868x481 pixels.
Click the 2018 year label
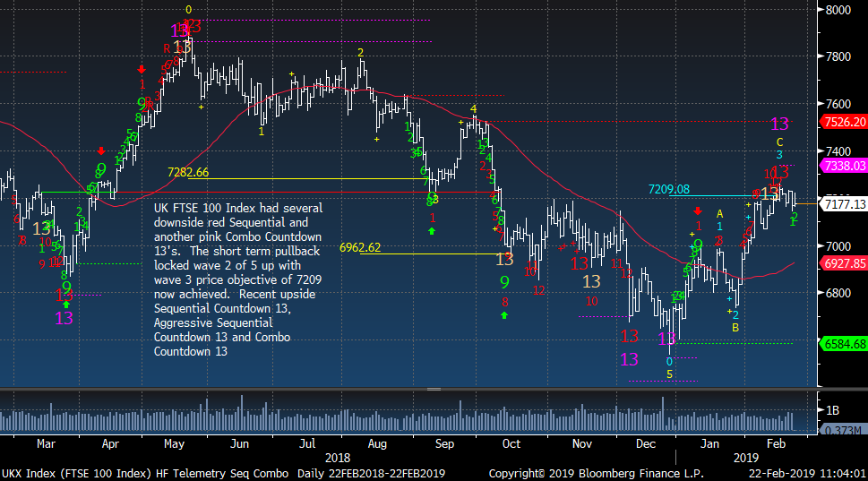(x=337, y=459)
